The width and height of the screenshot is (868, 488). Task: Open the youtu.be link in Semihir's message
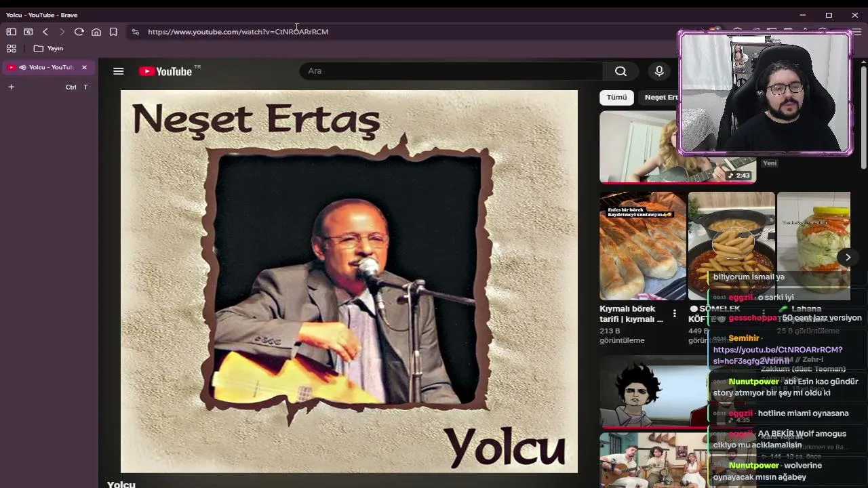[x=778, y=355]
